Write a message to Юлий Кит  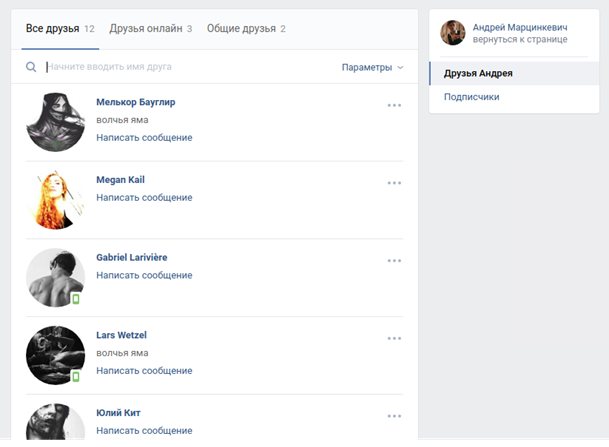click(144, 430)
